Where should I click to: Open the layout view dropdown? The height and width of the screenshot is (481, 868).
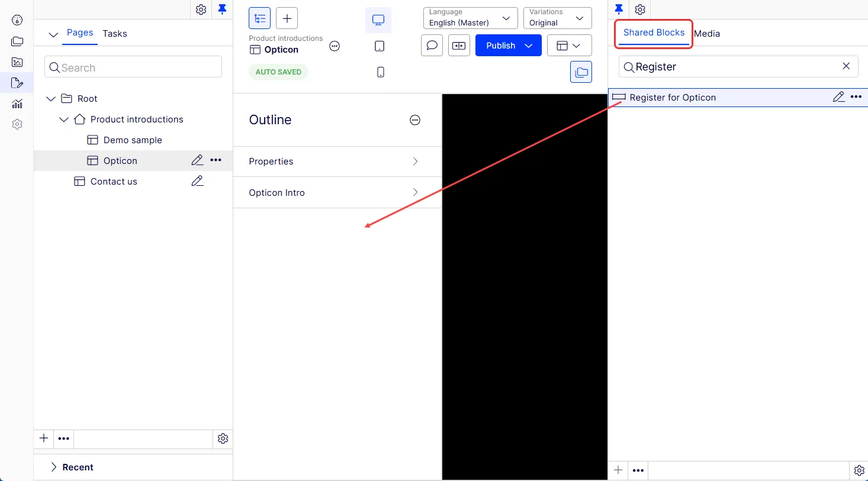click(569, 46)
